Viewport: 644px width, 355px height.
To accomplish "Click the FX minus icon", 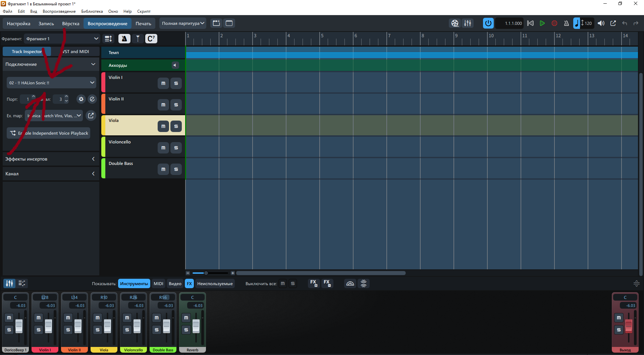I will (327, 283).
